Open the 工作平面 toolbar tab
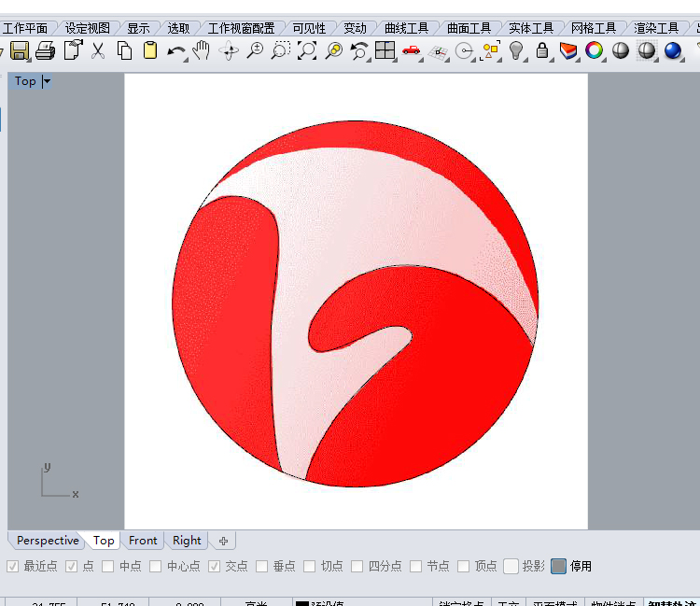700x606 pixels. tap(25, 29)
